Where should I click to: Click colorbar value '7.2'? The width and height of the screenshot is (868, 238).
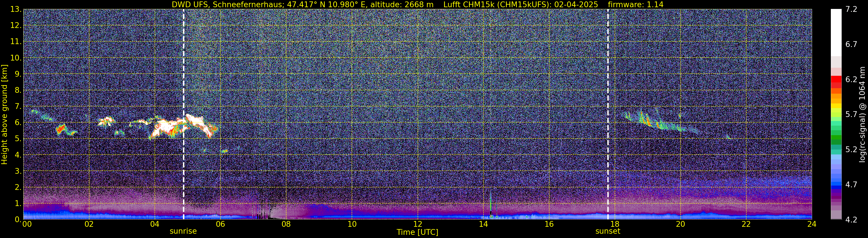[x=851, y=10]
